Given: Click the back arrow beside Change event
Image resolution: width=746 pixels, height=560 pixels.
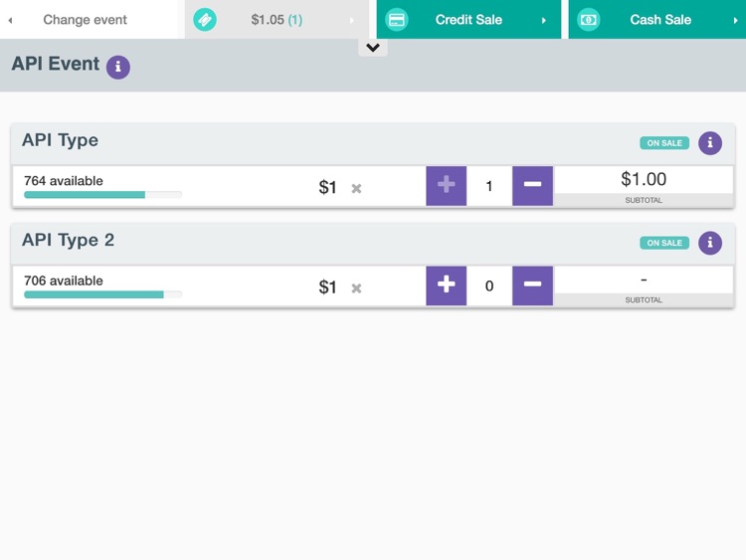Looking at the screenshot, I should [x=10, y=20].
